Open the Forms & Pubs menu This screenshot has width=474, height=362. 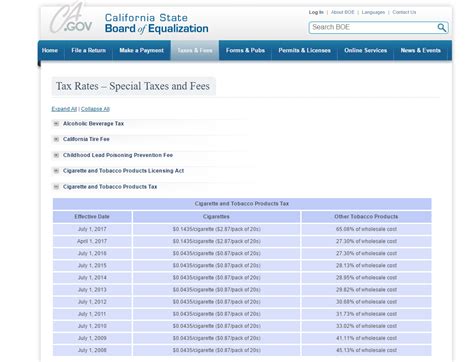pyautogui.click(x=245, y=50)
